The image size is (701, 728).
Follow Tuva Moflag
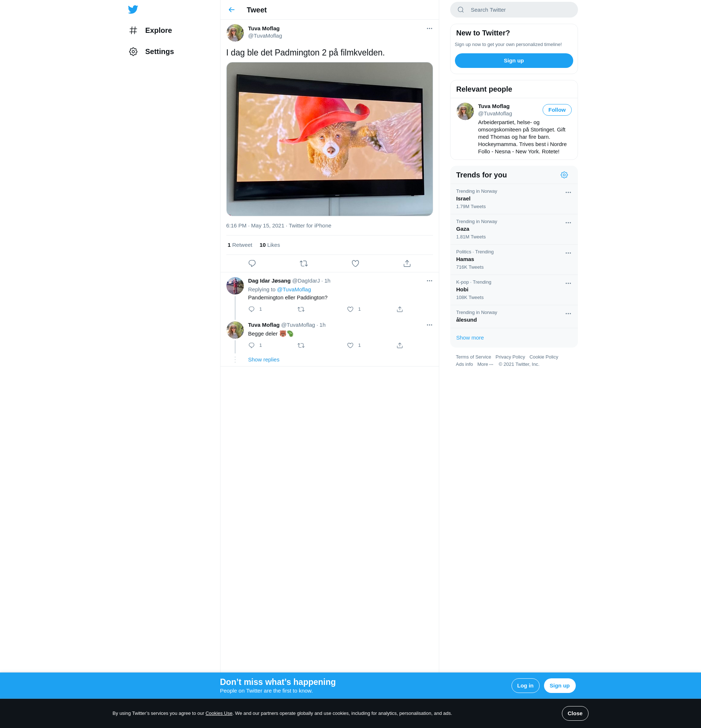coord(557,110)
